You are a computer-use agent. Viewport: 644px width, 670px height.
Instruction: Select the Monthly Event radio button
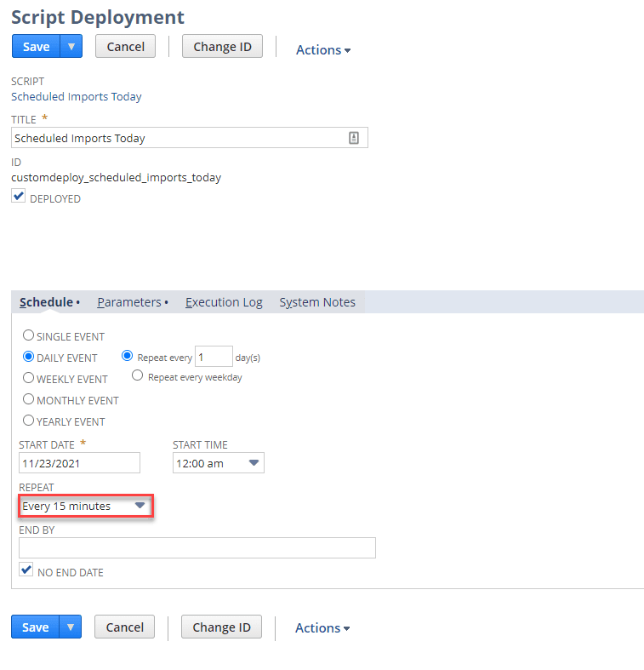(28, 399)
